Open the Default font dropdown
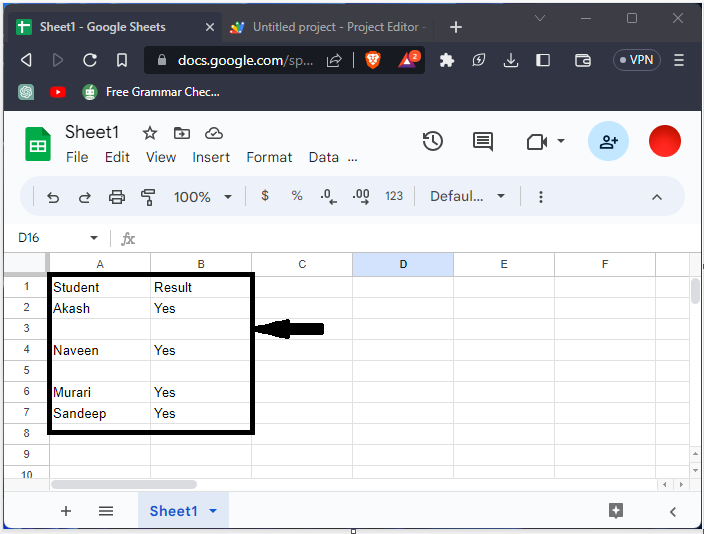704x534 pixels. coord(467,196)
